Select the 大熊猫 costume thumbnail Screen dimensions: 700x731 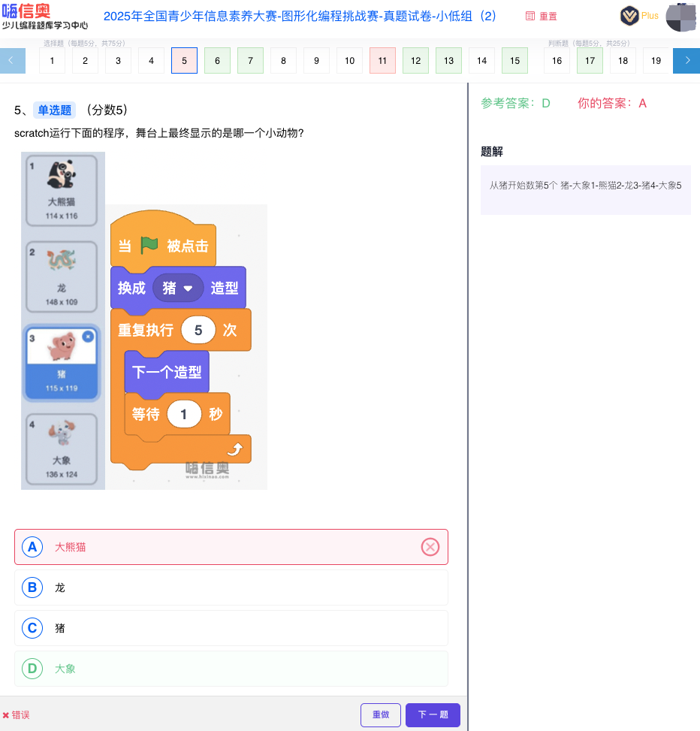(62, 191)
